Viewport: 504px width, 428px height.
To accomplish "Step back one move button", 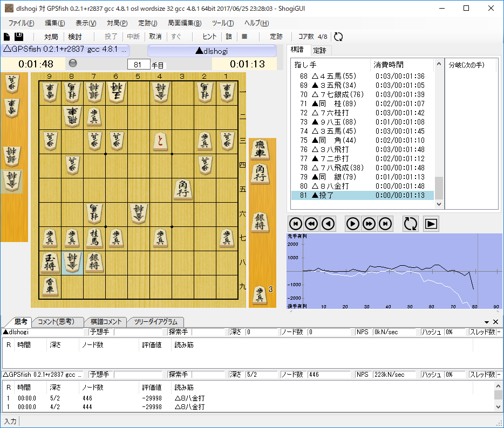I will pyautogui.click(x=328, y=224).
